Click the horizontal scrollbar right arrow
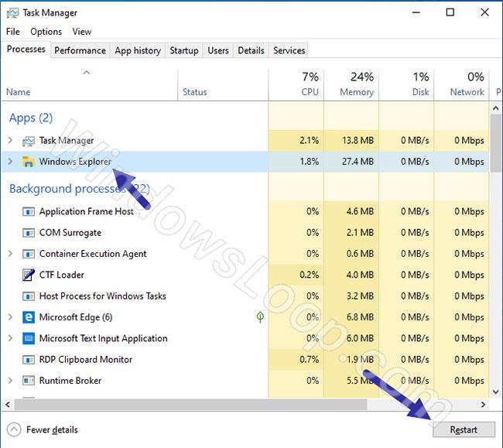The width and height of the screenshot is (503, 448). click(483, 405)
